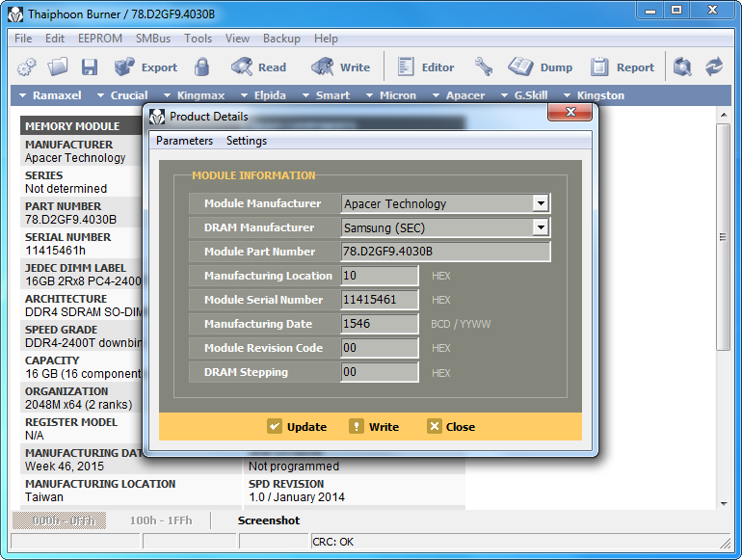
Task: Click the padlock icon in toolbar
Action: pyautogui.click(x=202, y=67)
